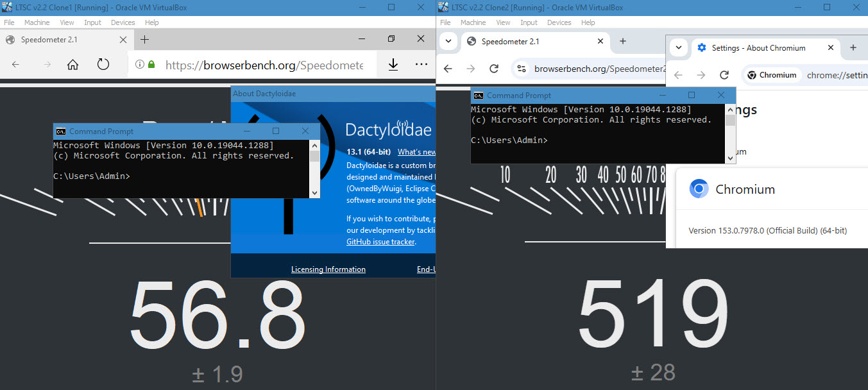Focus chrome://settings address field
The width and height of the screenshot is (868, 390).
(x=837, y=75)
